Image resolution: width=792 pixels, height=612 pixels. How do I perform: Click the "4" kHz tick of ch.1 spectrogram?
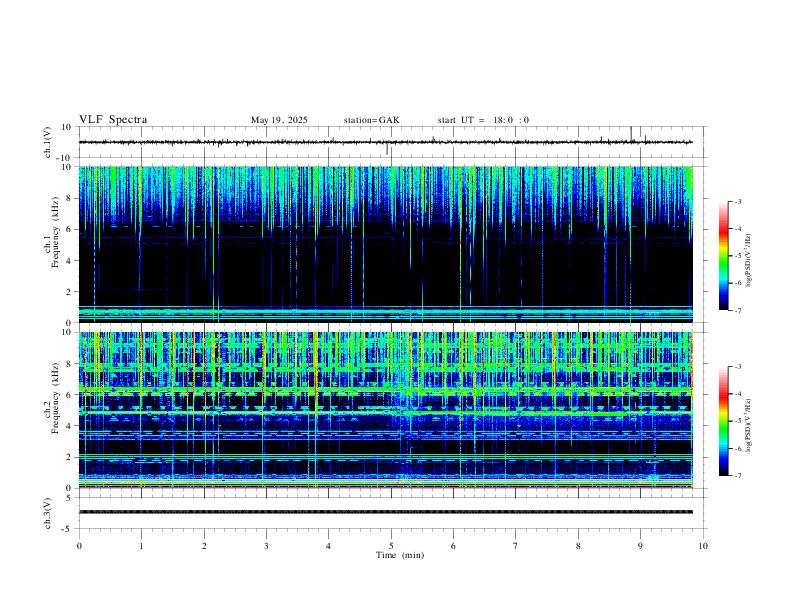70,261
